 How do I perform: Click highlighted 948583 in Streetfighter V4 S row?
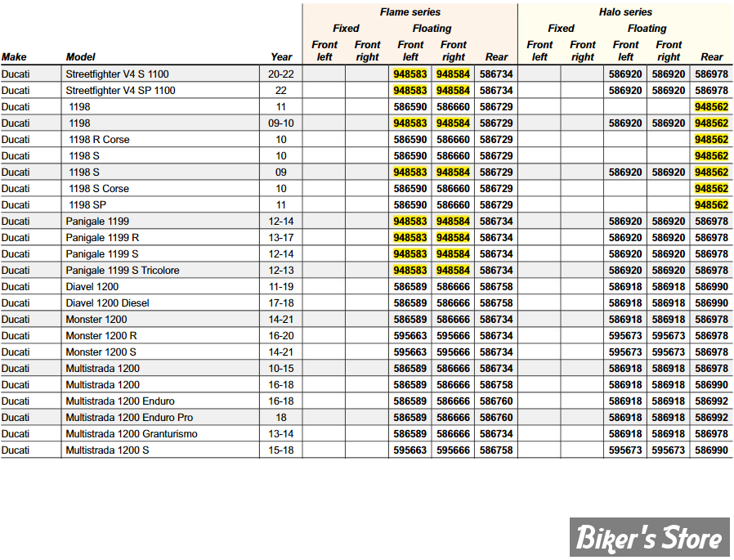410,74
